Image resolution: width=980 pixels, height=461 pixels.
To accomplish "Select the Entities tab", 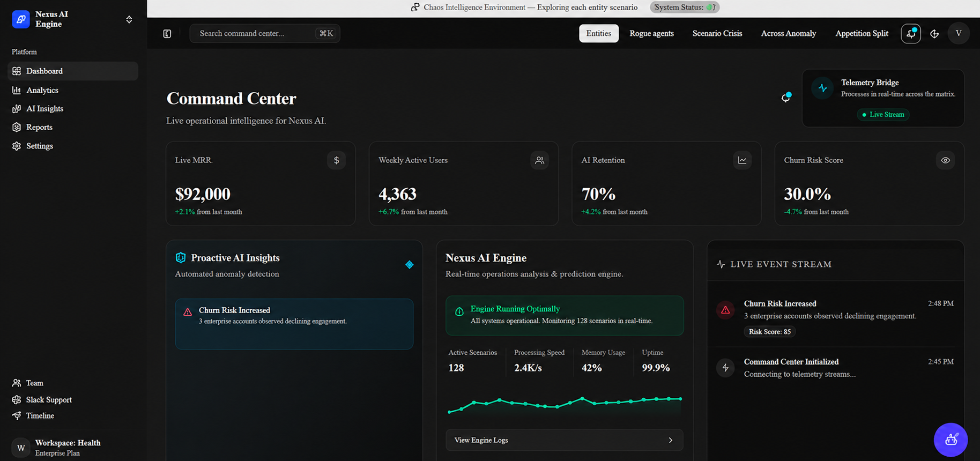I will pos(599,33).
